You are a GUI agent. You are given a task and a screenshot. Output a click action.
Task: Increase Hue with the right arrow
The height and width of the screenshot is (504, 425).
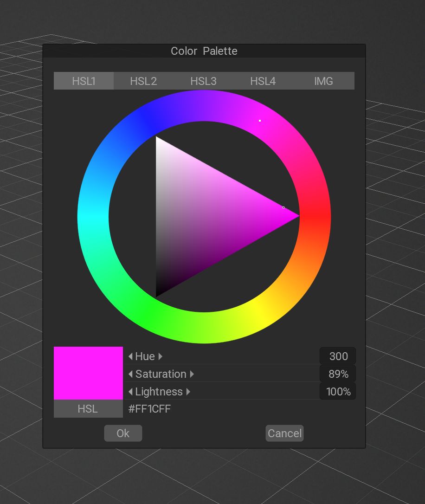click(x=160, y=356)
